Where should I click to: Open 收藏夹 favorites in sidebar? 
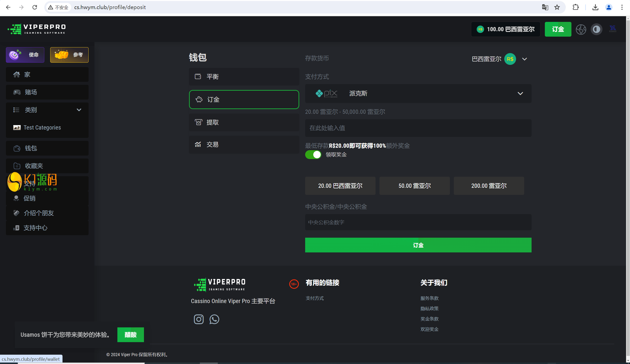pos(47,166)
